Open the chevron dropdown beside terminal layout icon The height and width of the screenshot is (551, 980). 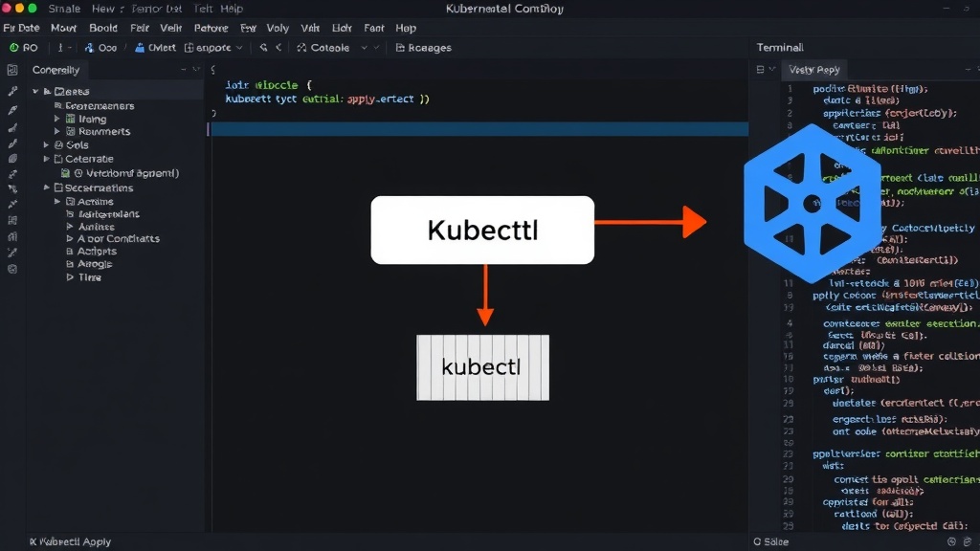pyautogui.click(x=772, y=69)
